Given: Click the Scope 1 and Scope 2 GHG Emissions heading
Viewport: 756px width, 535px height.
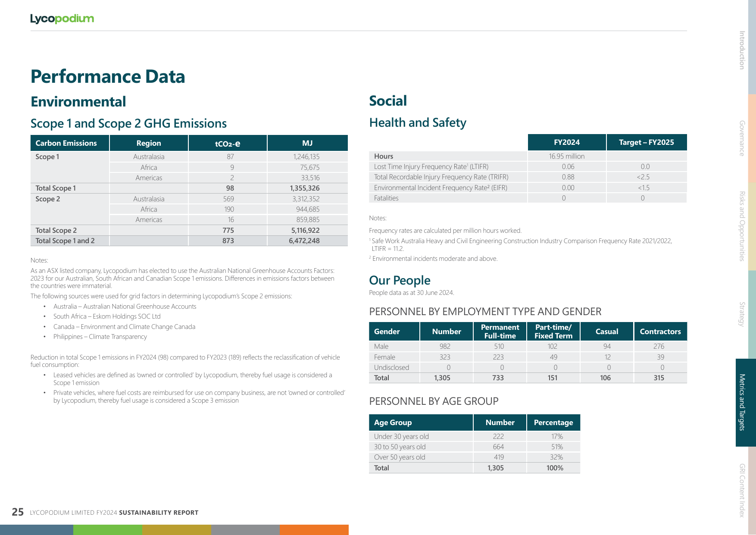Looking at the screenshot, I should (128, 123).
